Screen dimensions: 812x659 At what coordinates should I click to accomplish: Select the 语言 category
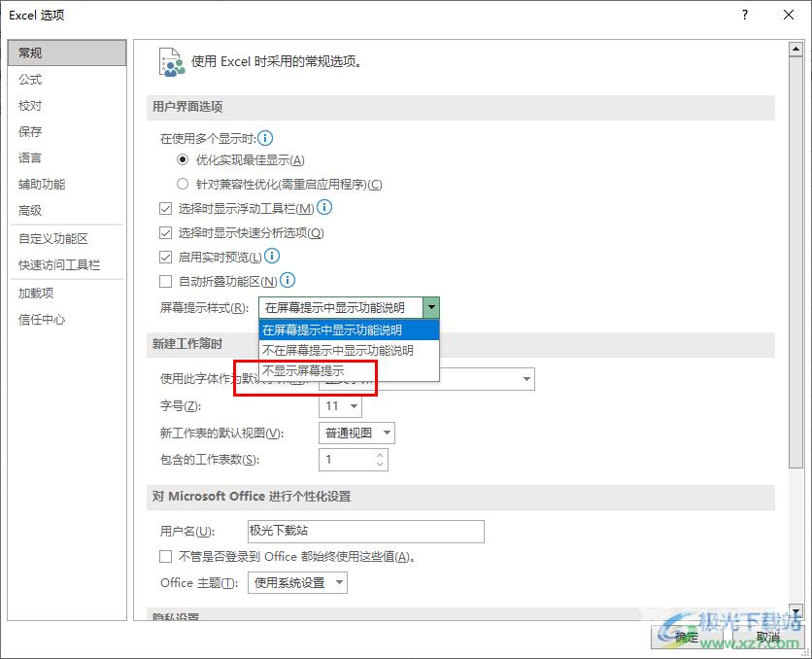67,158
